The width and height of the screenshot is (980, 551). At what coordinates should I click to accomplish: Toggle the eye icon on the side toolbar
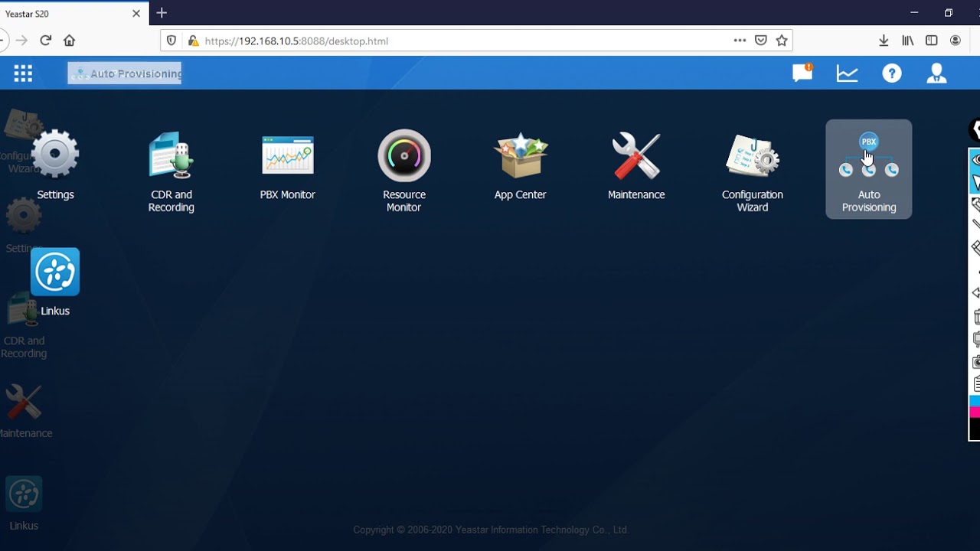point(977,159)
